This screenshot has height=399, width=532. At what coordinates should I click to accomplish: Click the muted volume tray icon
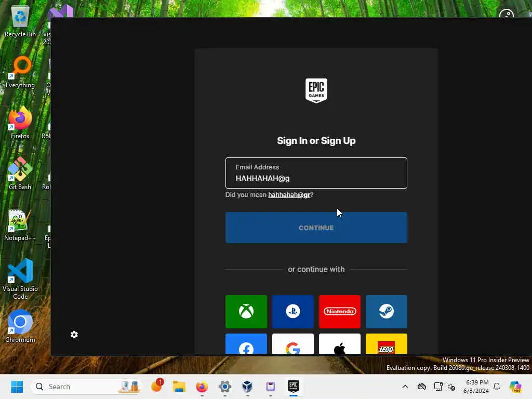point(451,387)
